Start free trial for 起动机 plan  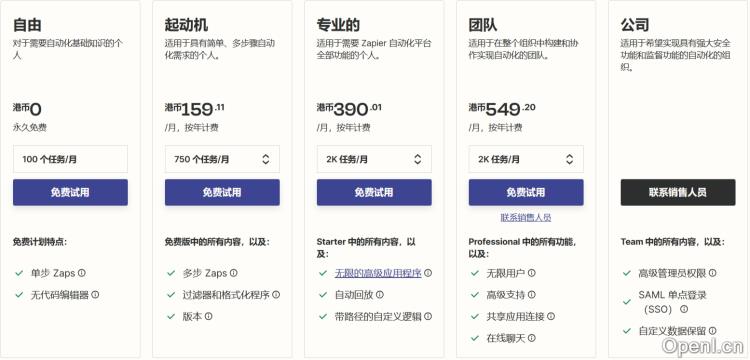pyautogui.click(x=222, y=192)
